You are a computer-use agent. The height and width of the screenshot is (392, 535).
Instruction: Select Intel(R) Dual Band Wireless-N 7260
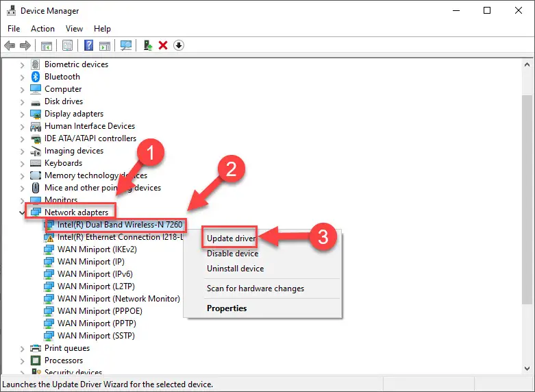point(120,225)
